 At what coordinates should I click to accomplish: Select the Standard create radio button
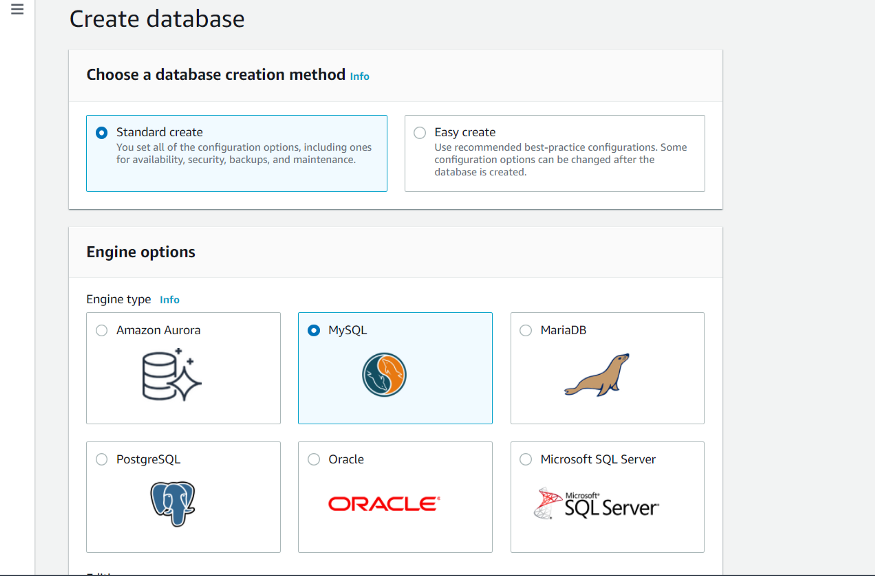click(101, 132)
